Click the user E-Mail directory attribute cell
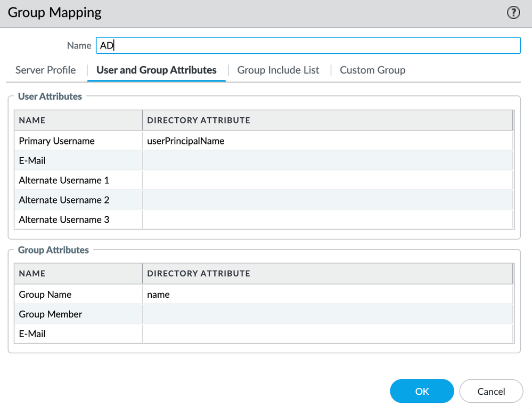 [x=327, y=161]
